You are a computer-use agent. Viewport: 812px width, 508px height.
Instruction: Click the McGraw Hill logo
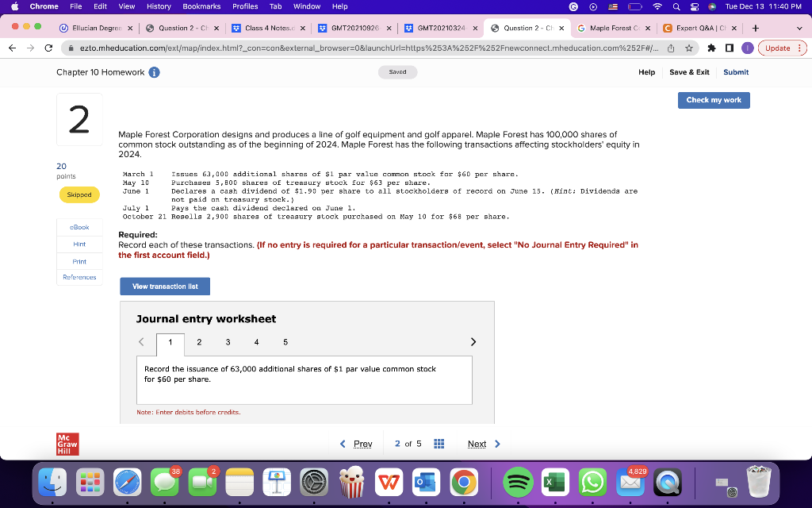pyautogui.click(x=67, y=444)
